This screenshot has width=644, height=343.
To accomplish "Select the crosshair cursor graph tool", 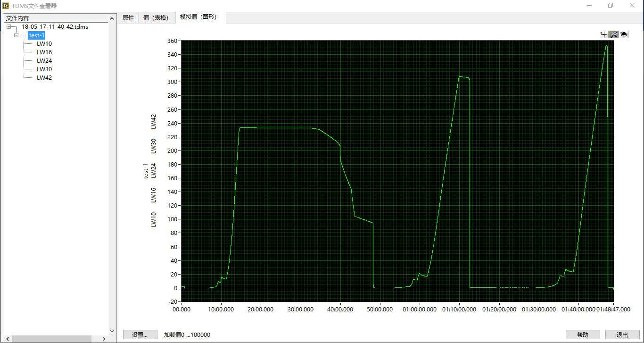I will point(604,34).
